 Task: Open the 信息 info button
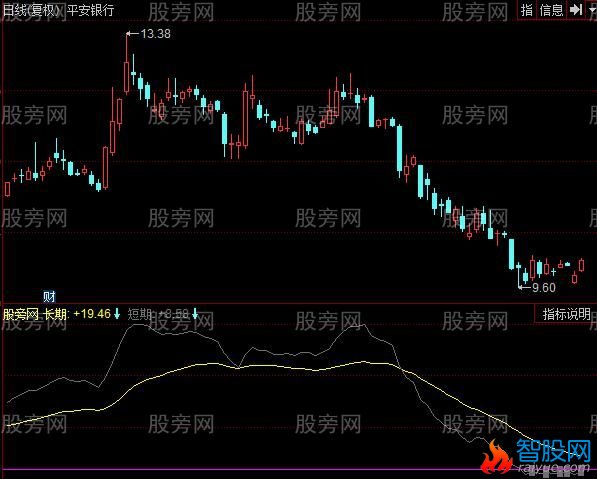(x=551, y=10)
